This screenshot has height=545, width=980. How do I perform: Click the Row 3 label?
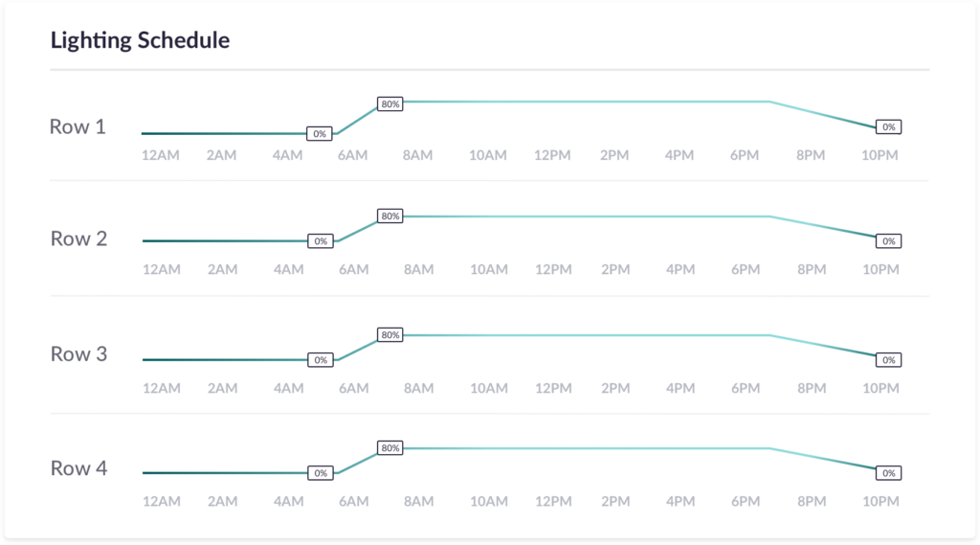(x=78, y=353)
